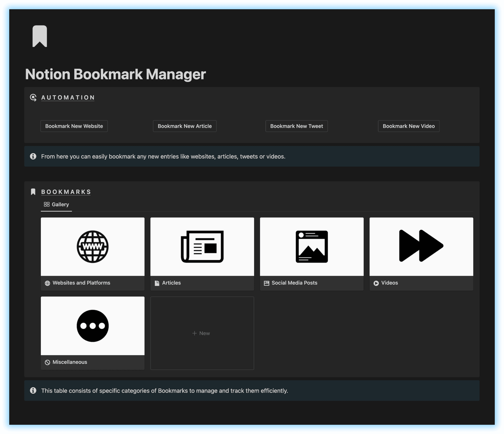This screenshot has height=434, width=504.
Task: Collapse the Bookmarks gallery view
Action: 34,192
